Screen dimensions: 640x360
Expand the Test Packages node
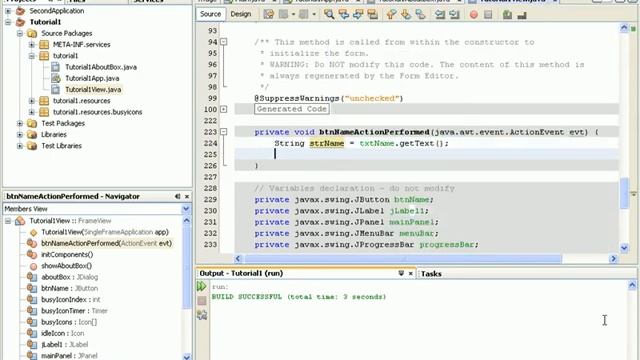tap(20, 123)
